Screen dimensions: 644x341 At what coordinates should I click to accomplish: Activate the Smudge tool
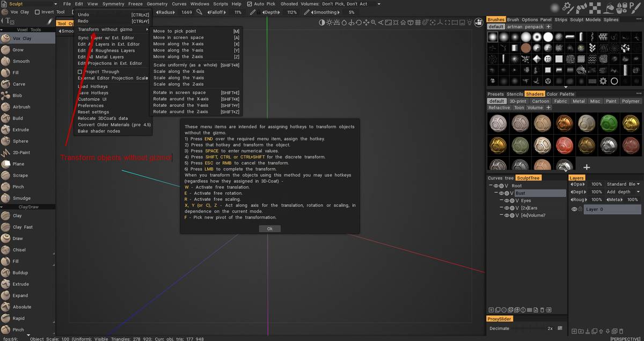21,198
